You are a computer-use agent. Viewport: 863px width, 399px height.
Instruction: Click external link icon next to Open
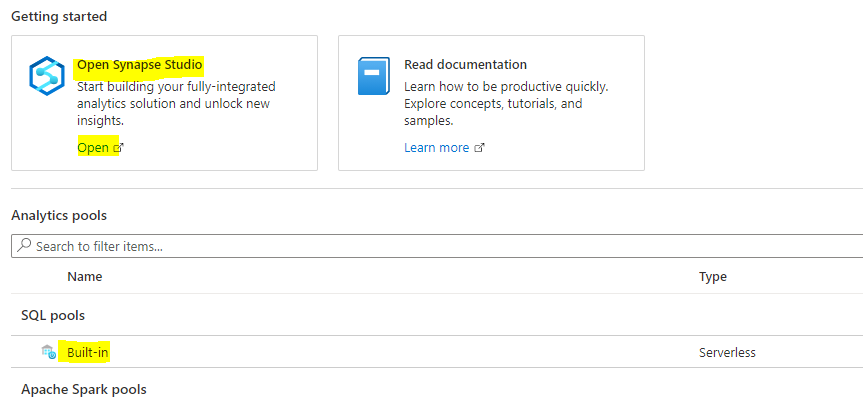118,147
